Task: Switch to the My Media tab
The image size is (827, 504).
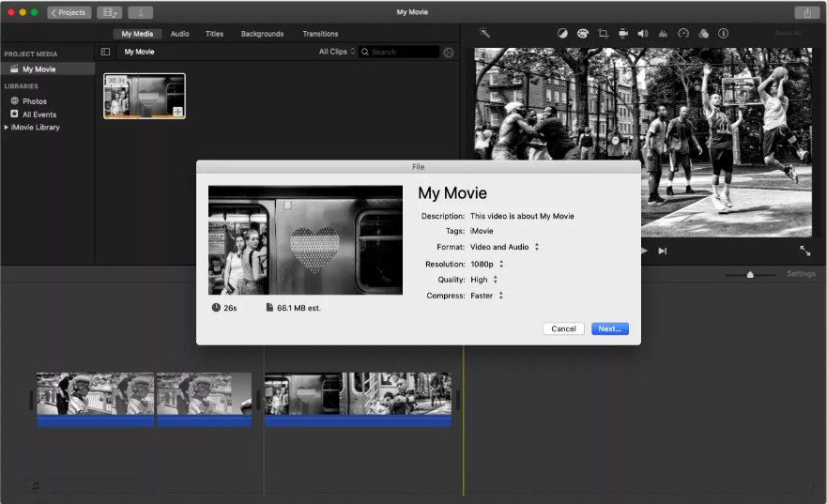Action: click(x=137, y=34)
